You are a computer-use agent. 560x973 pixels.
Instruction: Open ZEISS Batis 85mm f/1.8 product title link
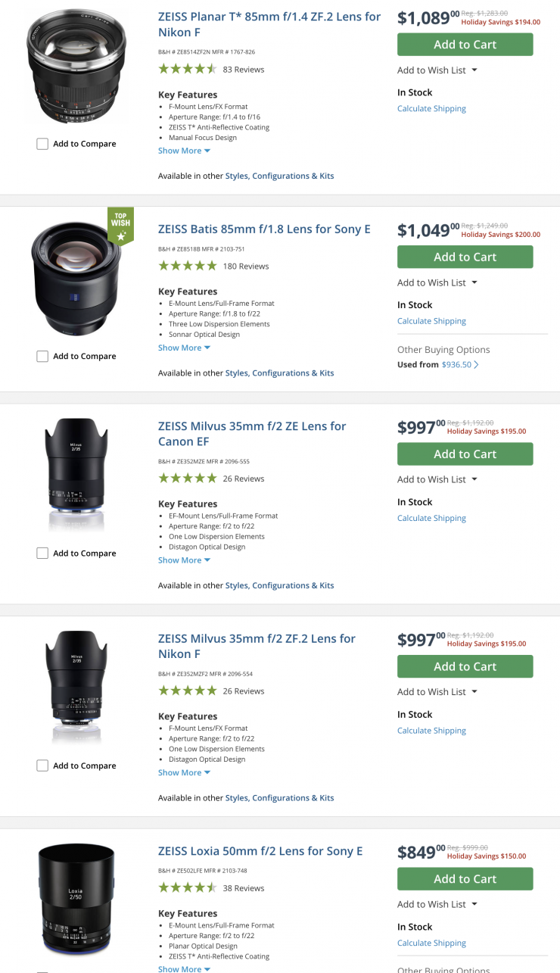click(x=264, y=229)
